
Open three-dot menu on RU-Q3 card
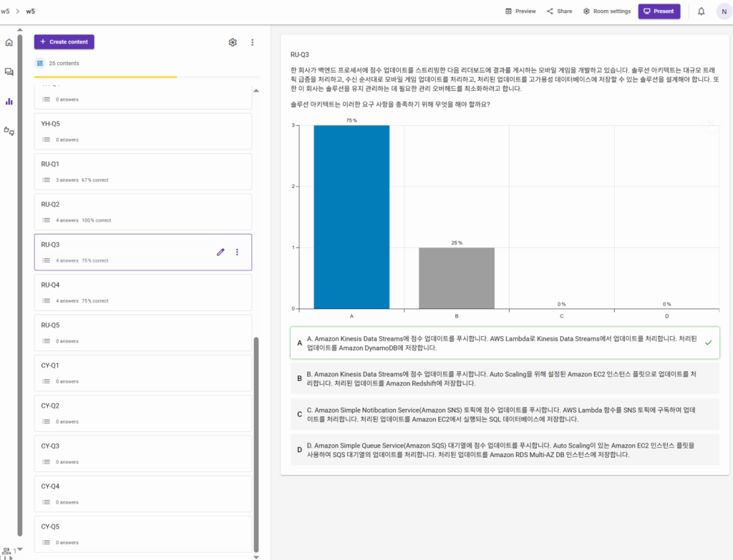238,252
